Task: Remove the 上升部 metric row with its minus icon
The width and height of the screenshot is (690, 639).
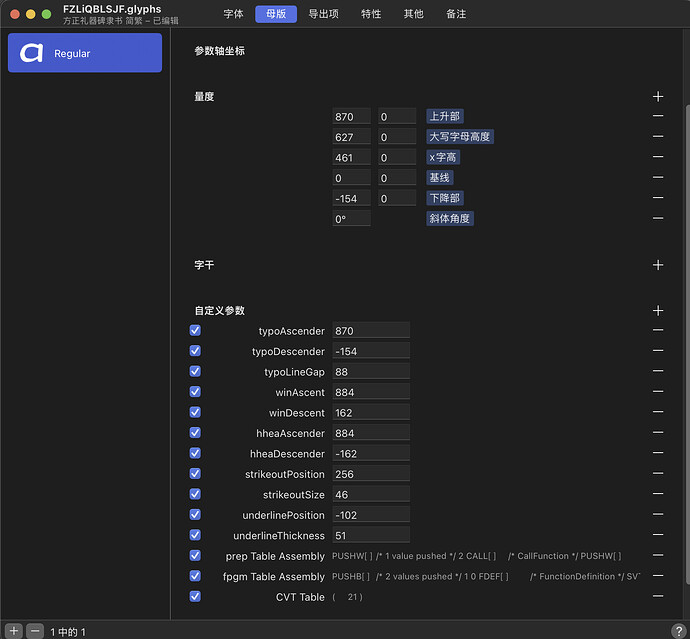Action: click(658, 116)
